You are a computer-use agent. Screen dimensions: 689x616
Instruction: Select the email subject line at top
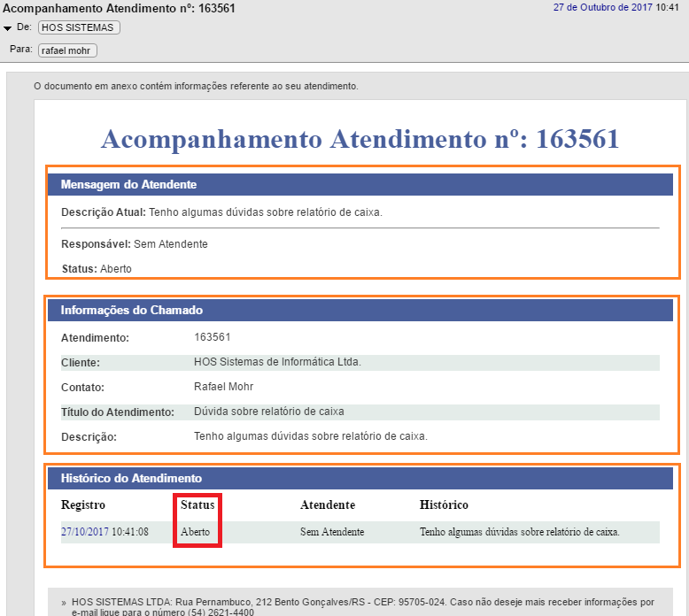coord(120,8)
